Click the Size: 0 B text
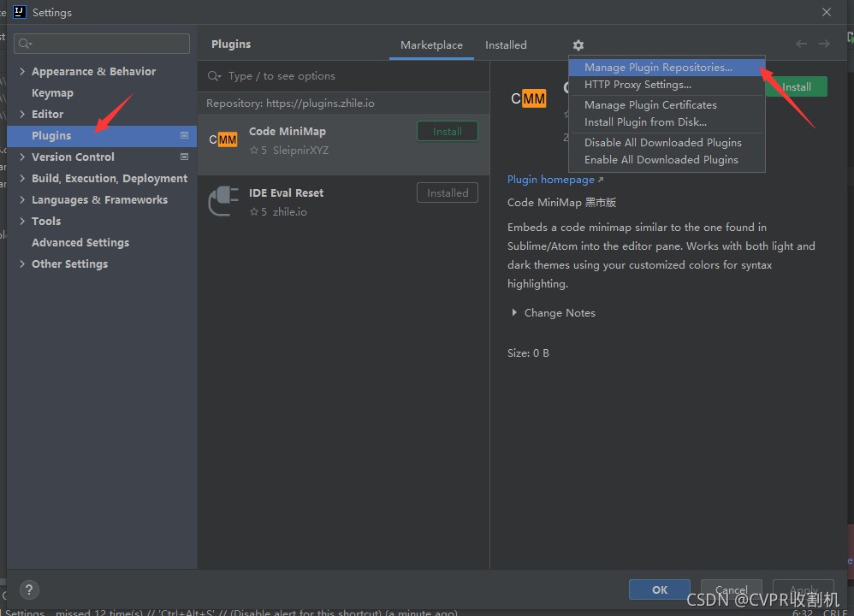The height and width of the screenshot is (616, 854). coord(528,353)
